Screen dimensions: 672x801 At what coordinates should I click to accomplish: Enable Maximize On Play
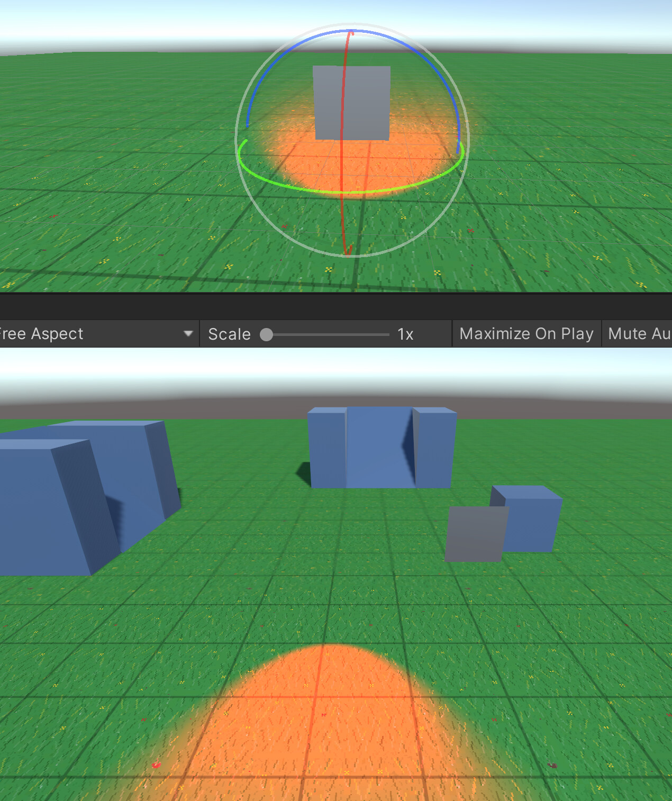tap(526, 333)
